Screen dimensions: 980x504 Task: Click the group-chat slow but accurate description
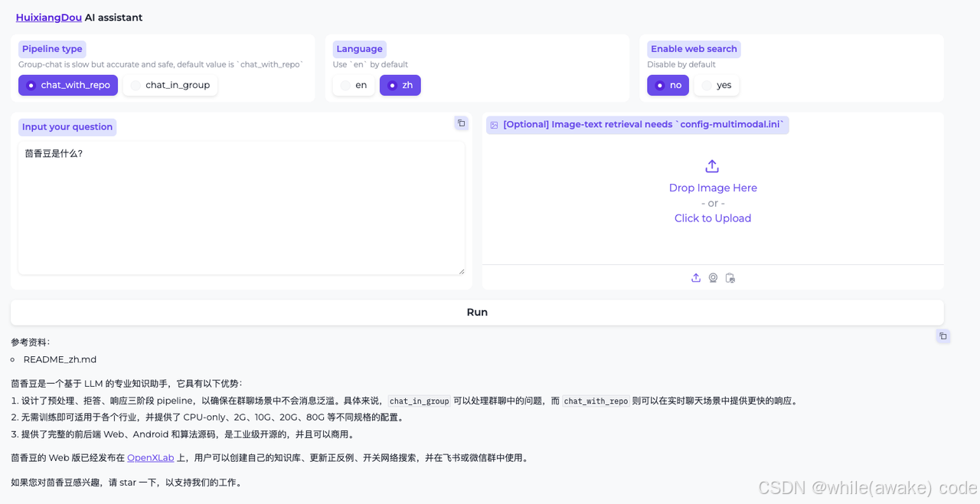coord(162,64)
